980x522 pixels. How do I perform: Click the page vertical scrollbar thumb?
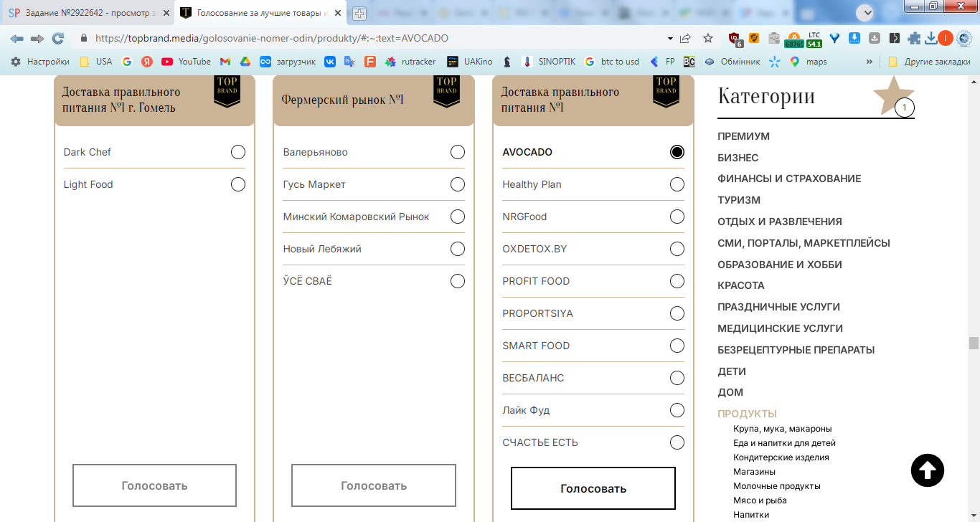pyautogui.click(x=974, y=343)
